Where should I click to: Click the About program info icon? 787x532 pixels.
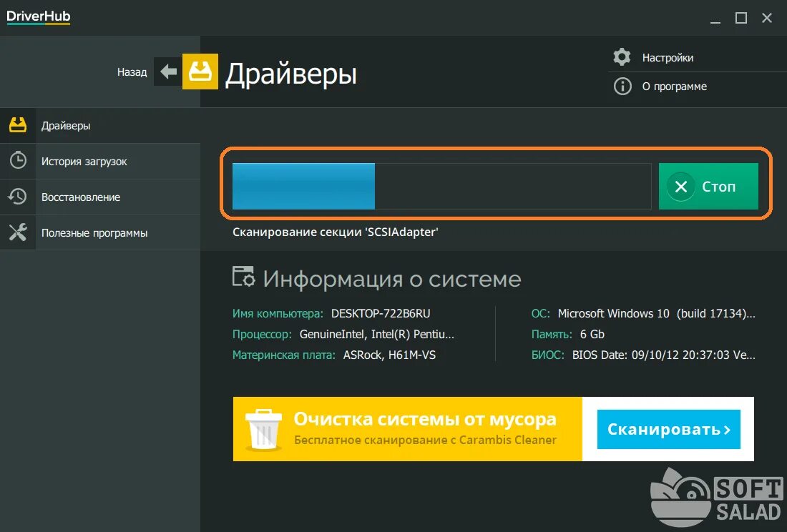(x=622, y=87)
